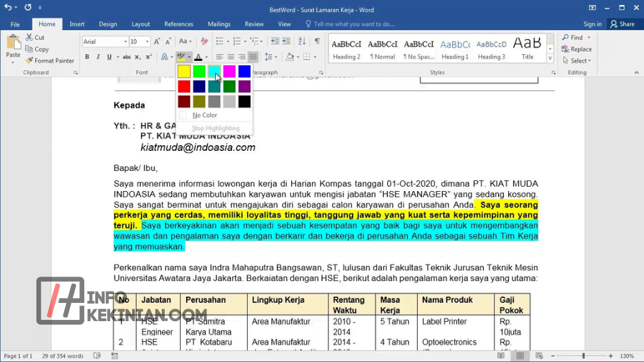This screenshot has height=362, width=644.
Task: Toggle Superscript formatting
Action: 148,57
